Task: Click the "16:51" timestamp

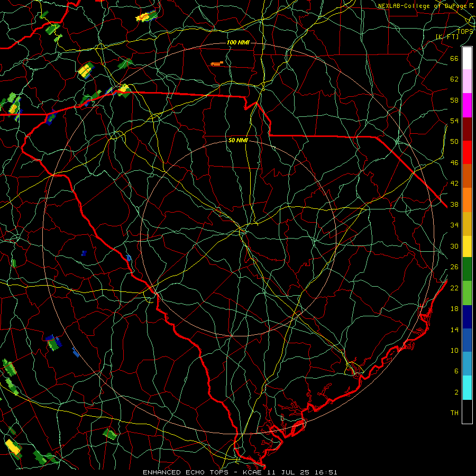Action: tap(325, 472)
